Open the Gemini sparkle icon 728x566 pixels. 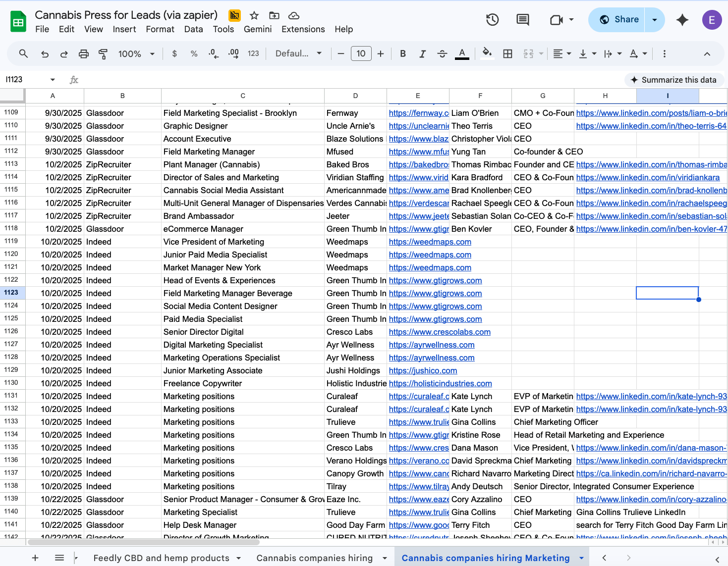point(682,20)
